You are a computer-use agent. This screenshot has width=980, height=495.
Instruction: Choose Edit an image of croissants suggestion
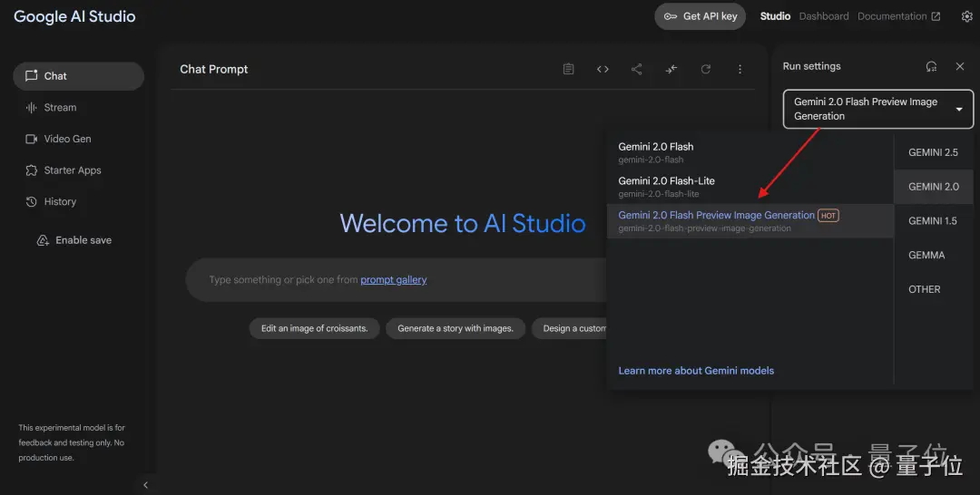pyautogui.click(x=314, y=328)
